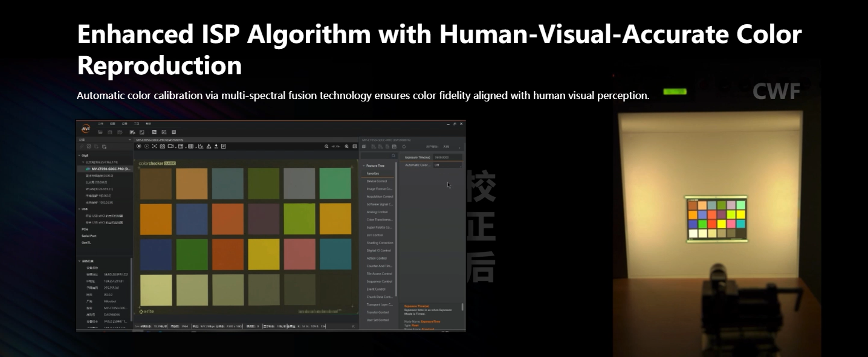Select the MV-CT050-G0GC-PRO camera device
This screenshot has width=868, height=357.
(107, 169)
